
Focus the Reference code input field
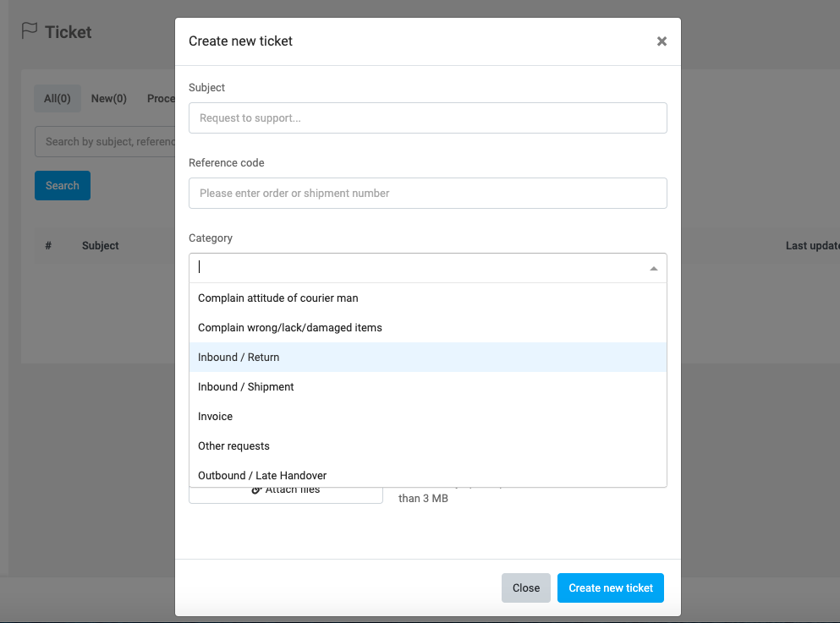pyautogui.click(x=427, y=194)
